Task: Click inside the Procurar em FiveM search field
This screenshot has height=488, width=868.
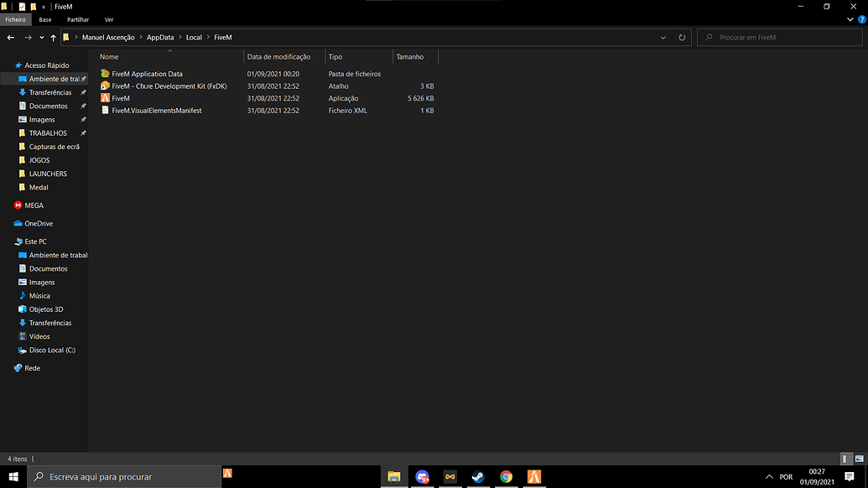Action: (x=780, y=37)
